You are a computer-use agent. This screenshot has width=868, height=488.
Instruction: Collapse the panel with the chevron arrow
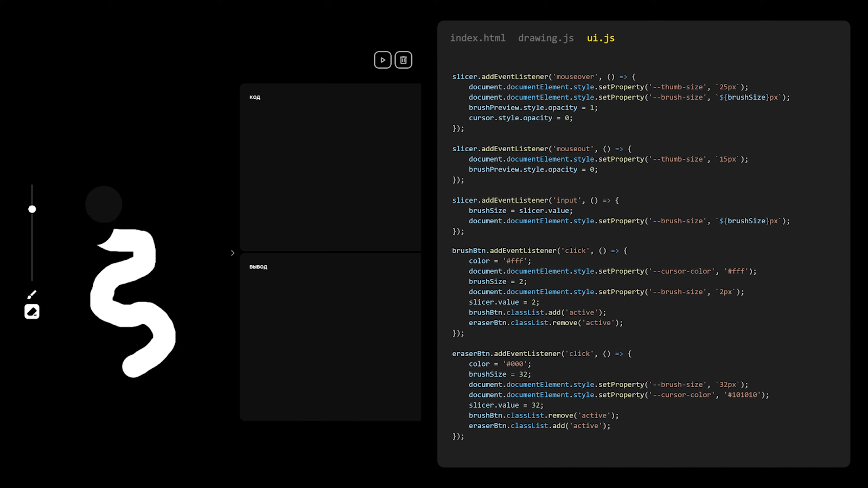233,253
